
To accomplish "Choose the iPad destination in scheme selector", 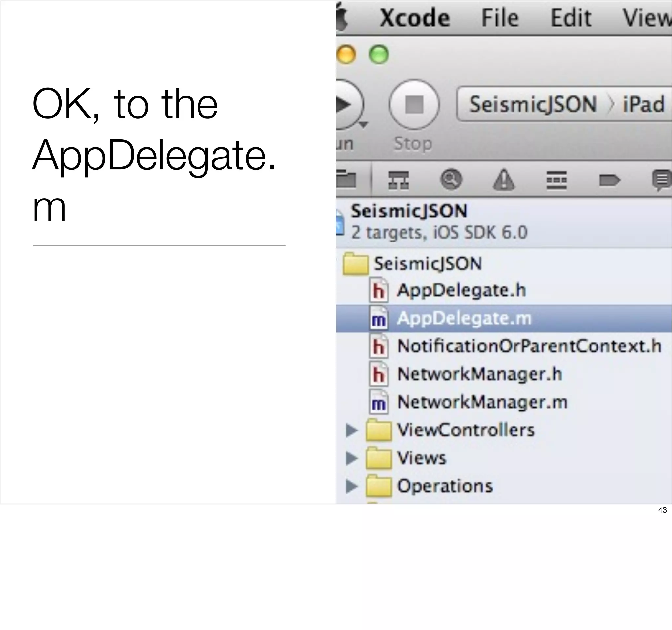I will pos(643,104).
